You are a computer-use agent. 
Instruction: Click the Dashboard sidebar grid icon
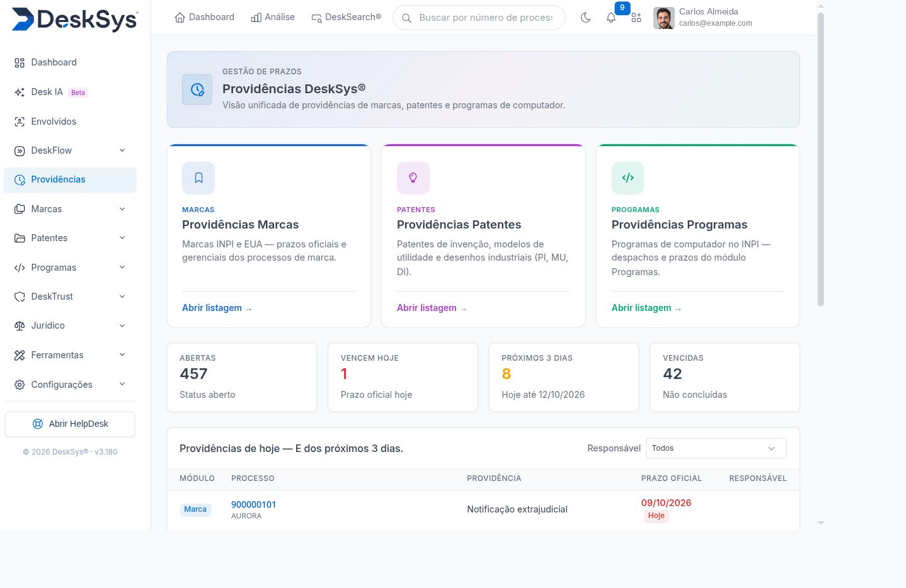point(20,63)
